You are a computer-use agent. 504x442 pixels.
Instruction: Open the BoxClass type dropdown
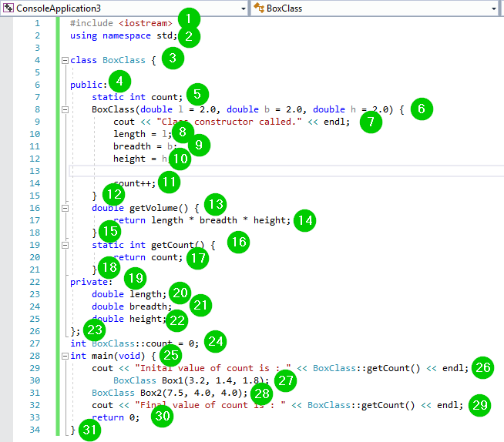[x=493, y=8]
